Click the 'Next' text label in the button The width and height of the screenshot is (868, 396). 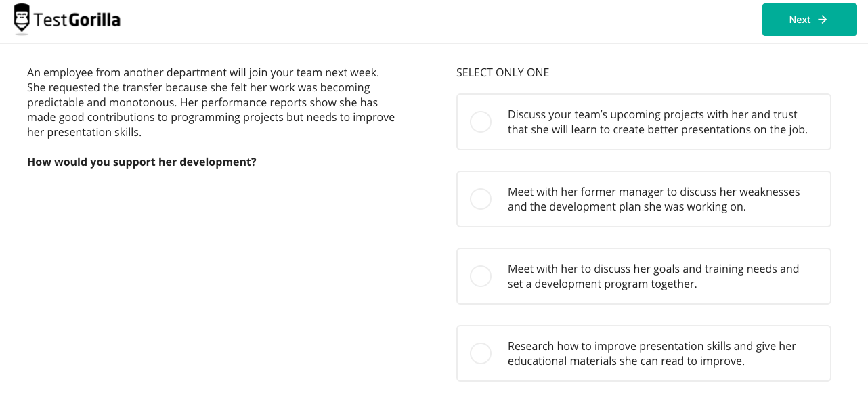[x=800, y=20]
